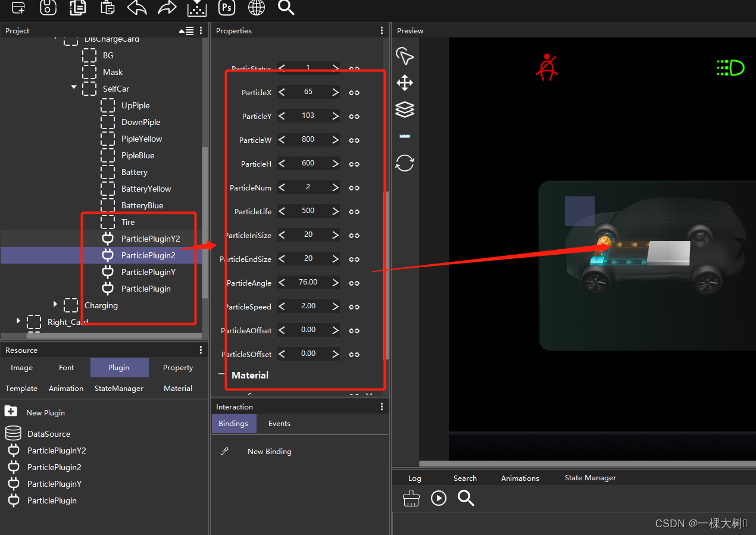Toggle the binding link icon next to ParticleX
This screenshot has width=756, height=535.
354,92
